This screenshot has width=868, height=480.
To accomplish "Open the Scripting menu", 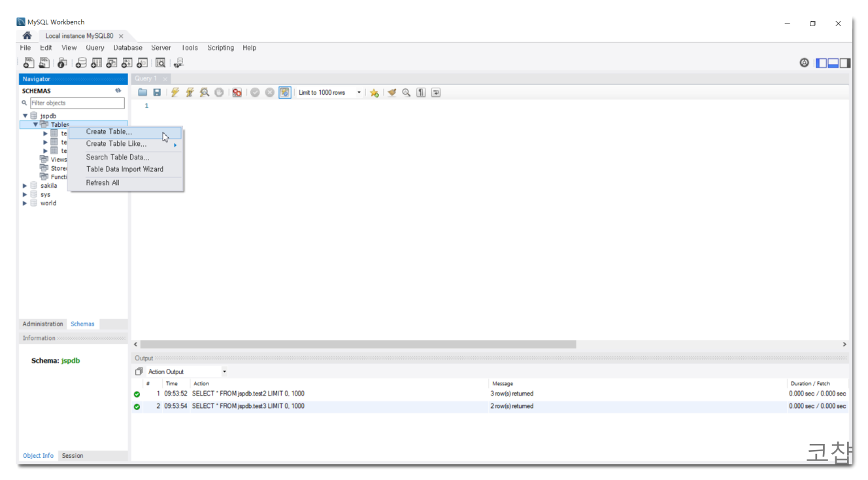I will click(x=221, y=48).
